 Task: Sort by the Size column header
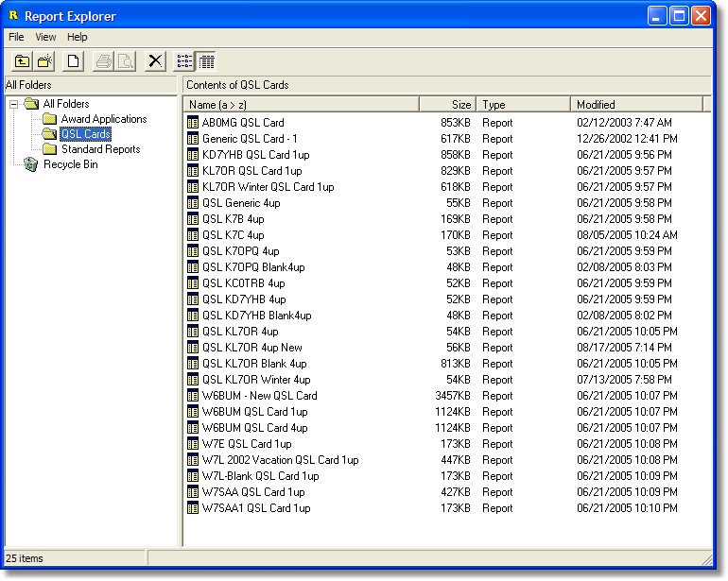[x=448, y=105]
